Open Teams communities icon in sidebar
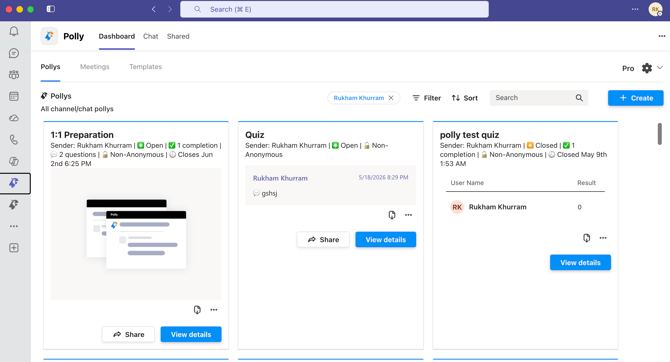The image size is (670, 362). tap(14, 75)
